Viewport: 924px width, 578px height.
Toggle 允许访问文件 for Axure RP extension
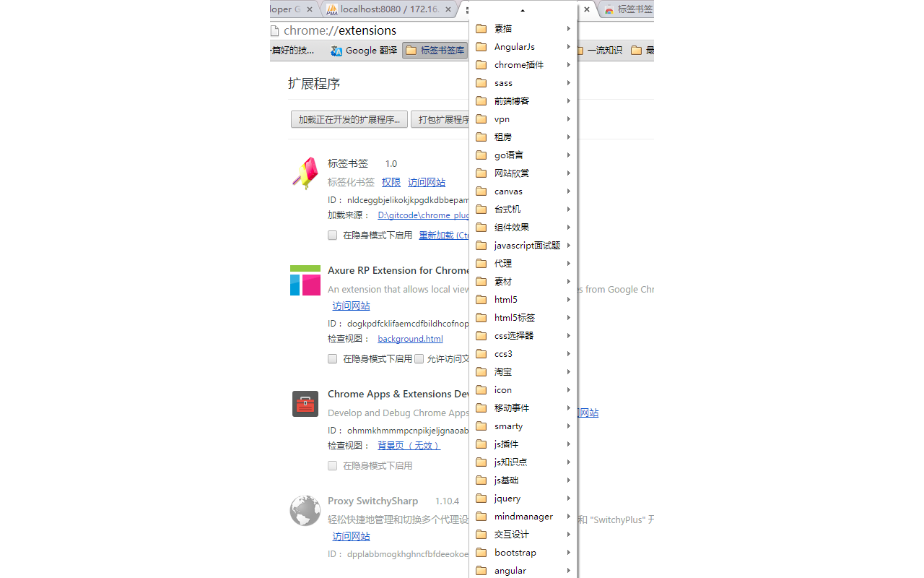pos(419,358)
